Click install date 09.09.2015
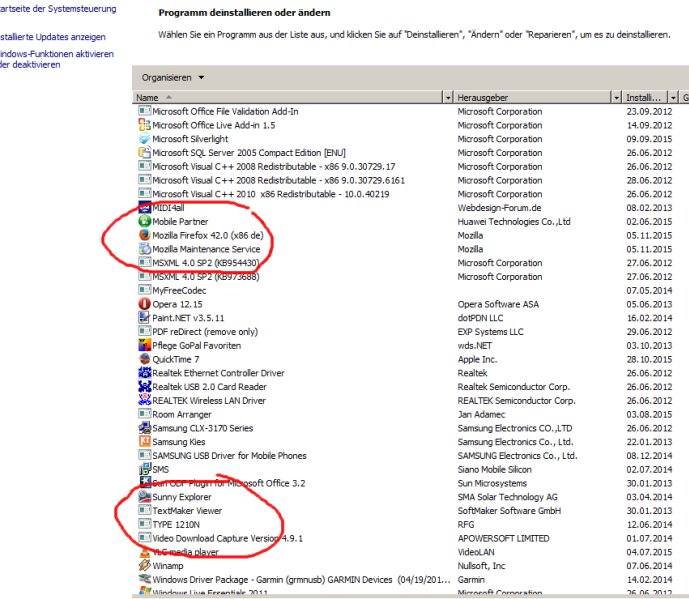The height and width of the screenshot is (599, 689). 649,139
